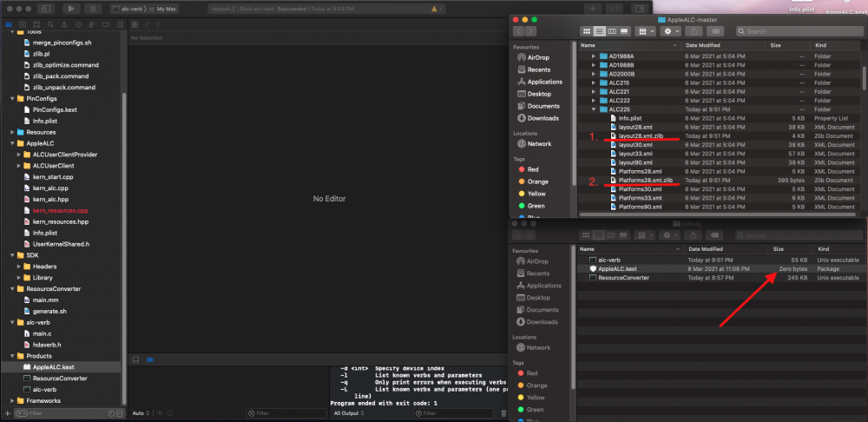The image size is (868, 422).
Task: Expand the Resources group in navigator
Action: point(12,132)
